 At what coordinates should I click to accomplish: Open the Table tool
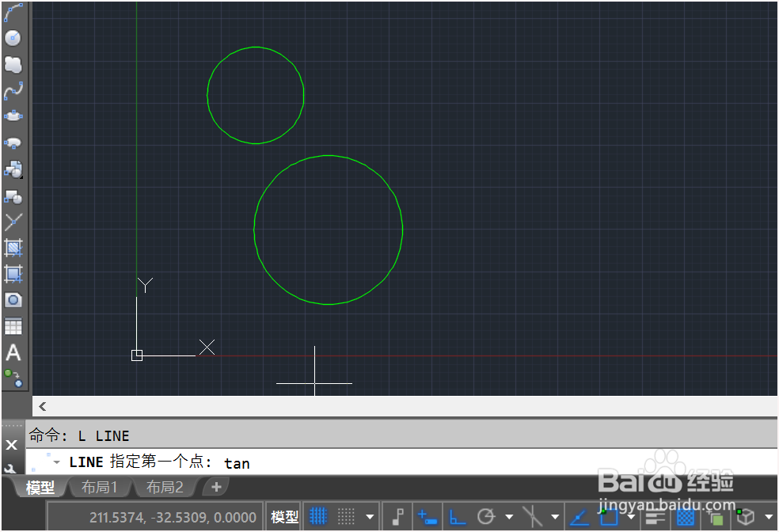[13, 326]
